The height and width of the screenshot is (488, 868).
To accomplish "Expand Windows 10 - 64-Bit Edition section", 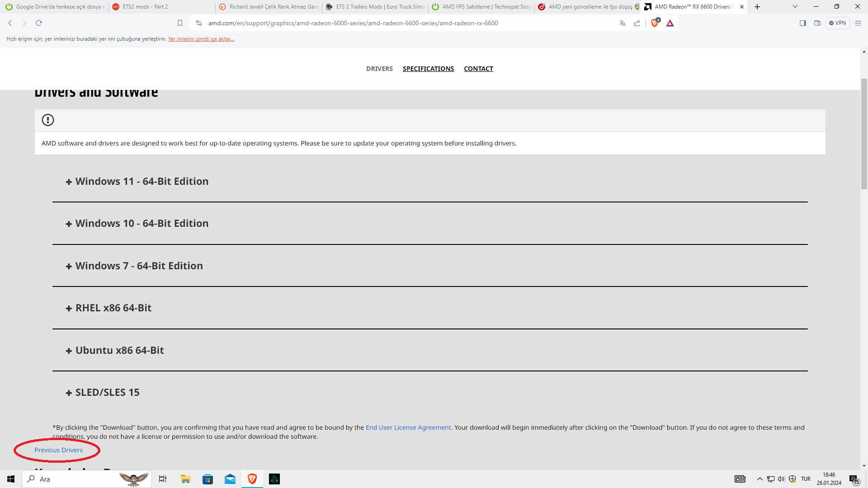I will point(142,223).
